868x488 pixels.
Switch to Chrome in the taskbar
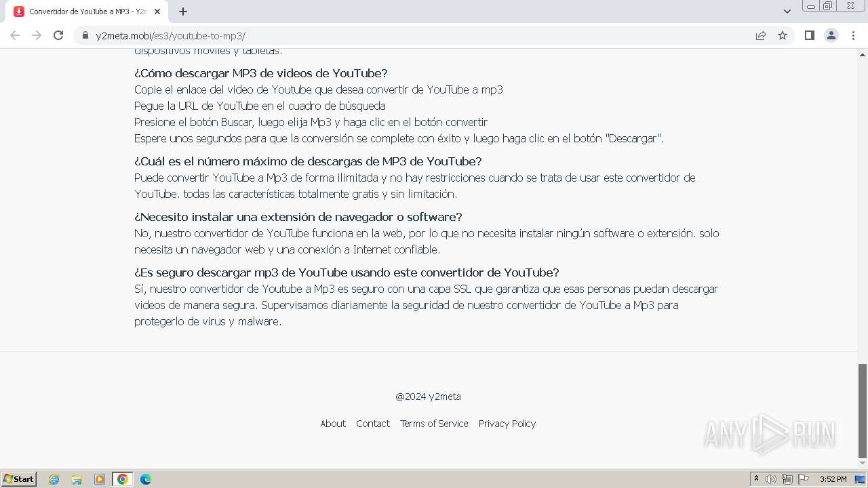(123, 479)
